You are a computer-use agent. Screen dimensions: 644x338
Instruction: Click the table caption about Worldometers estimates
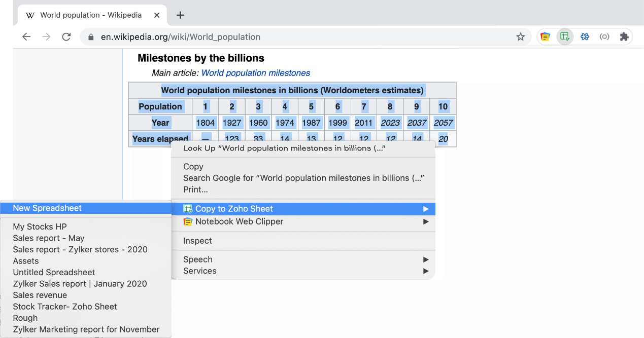click(292, 90)
